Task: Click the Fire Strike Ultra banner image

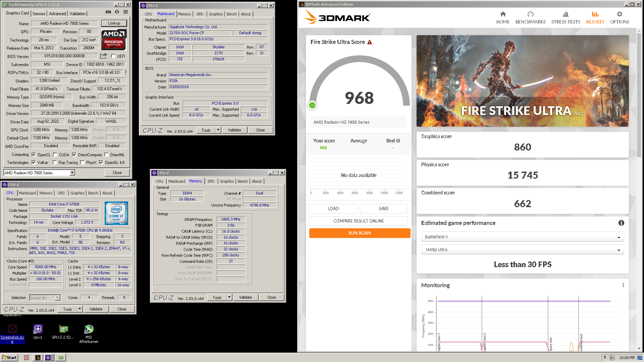Action: 523,81
